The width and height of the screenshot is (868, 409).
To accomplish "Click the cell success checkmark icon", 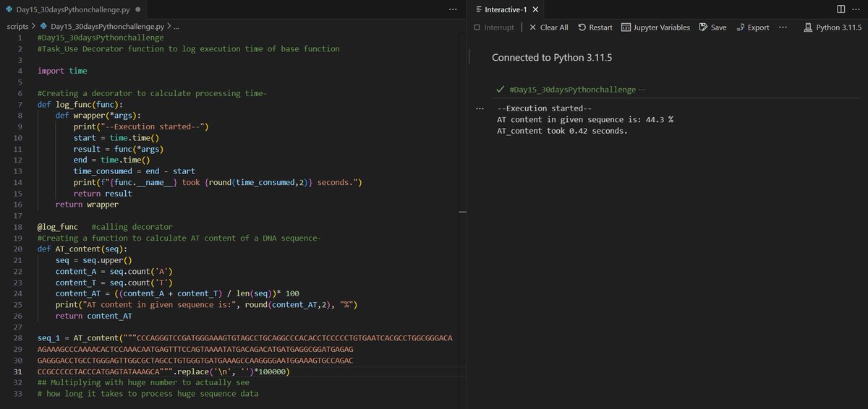I will (500, 90).
